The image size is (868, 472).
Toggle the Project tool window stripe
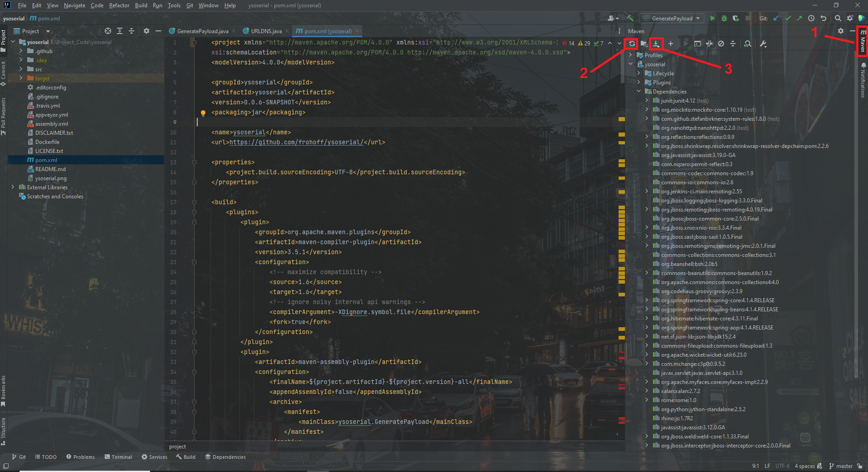(3, 41)
